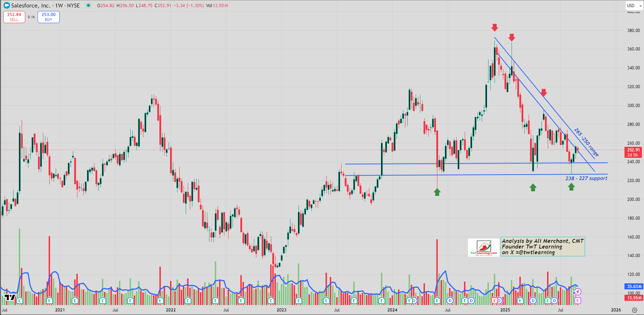Click the Salesforce, Inc. symbol title

31,5
